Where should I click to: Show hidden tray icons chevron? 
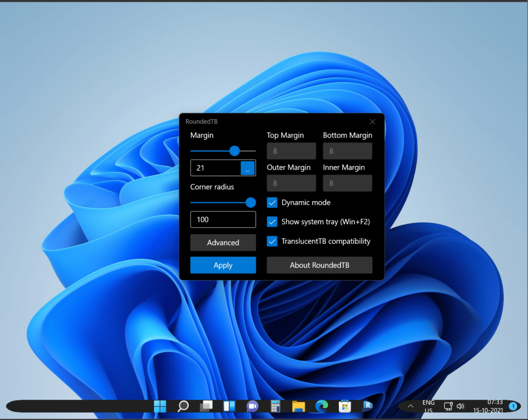(x=410, y=406)
